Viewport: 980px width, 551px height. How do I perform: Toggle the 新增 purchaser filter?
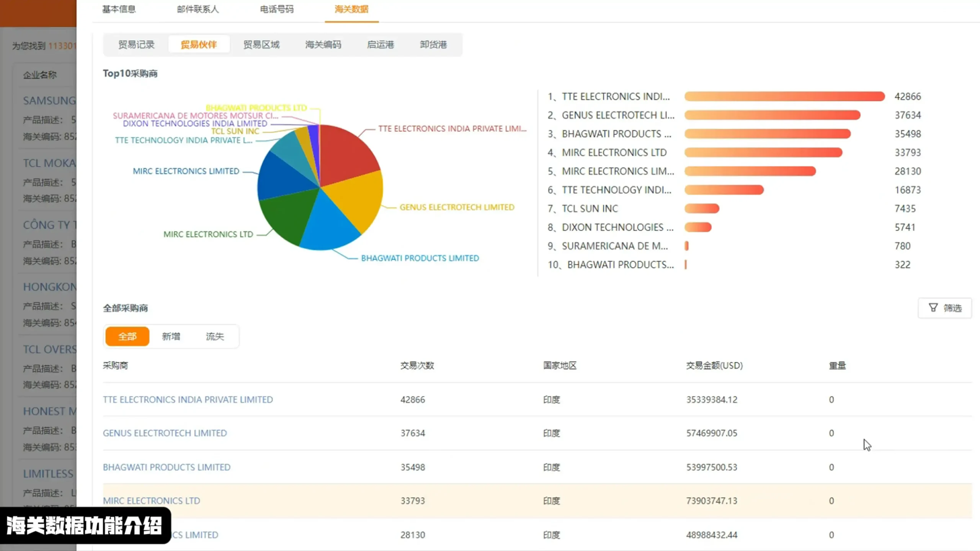171,336
